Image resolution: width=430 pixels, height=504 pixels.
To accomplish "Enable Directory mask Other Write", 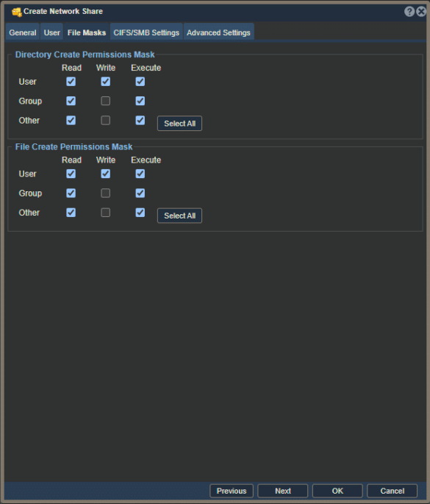I will (x=106, y=121).
